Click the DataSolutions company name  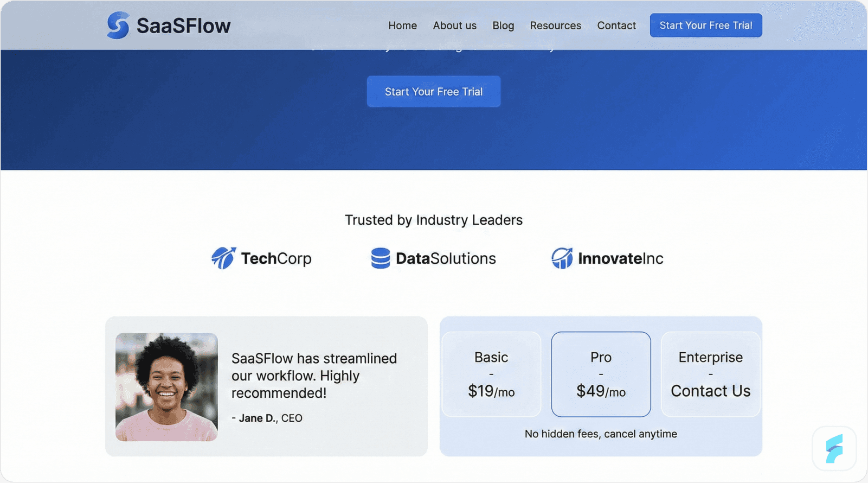pyautogui.click(x=446, y=258)
